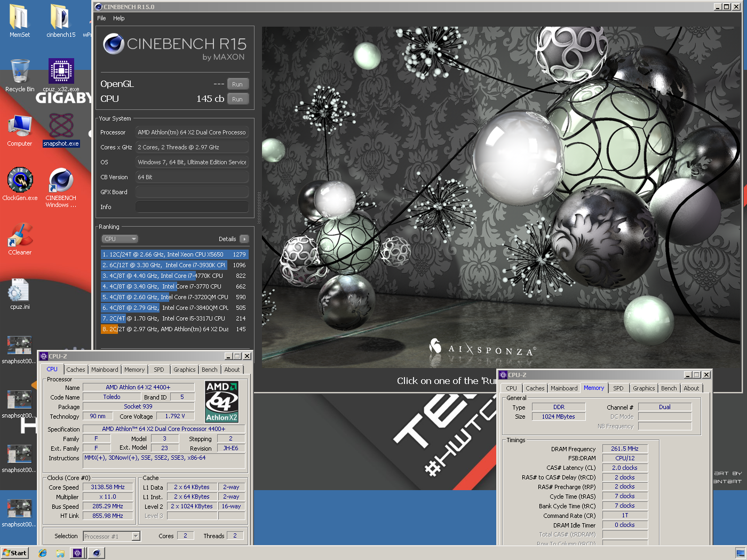Click the Info input field in Your System
The image size is (747, 560).
pyautogui.click(x=192, y=207)
